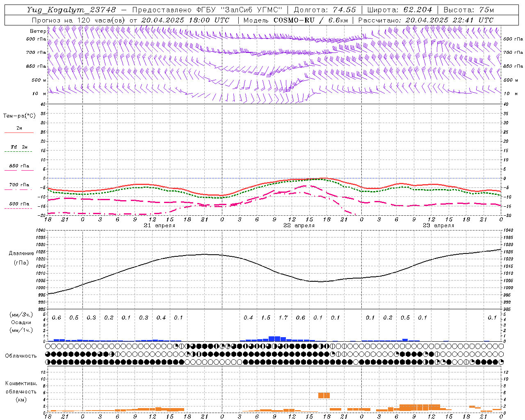This screenshot has height=420, width=525.
Task: Select the 1.5 precipitation value
Action: [266, 317]
